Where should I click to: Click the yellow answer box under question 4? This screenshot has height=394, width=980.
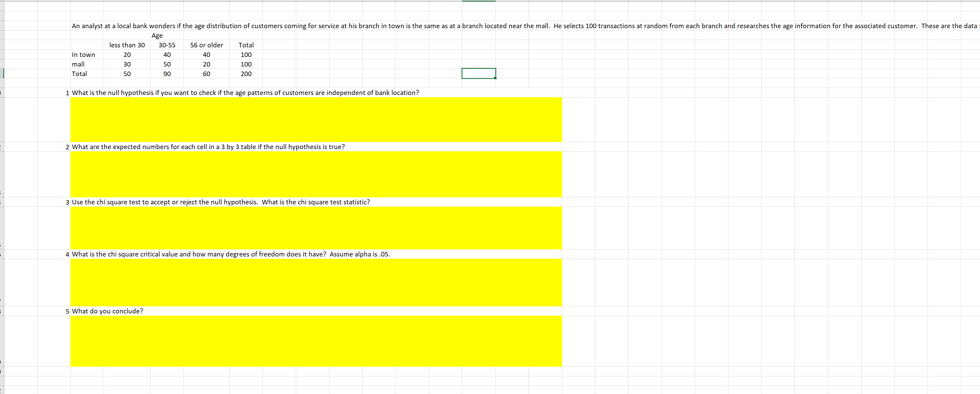316,282
